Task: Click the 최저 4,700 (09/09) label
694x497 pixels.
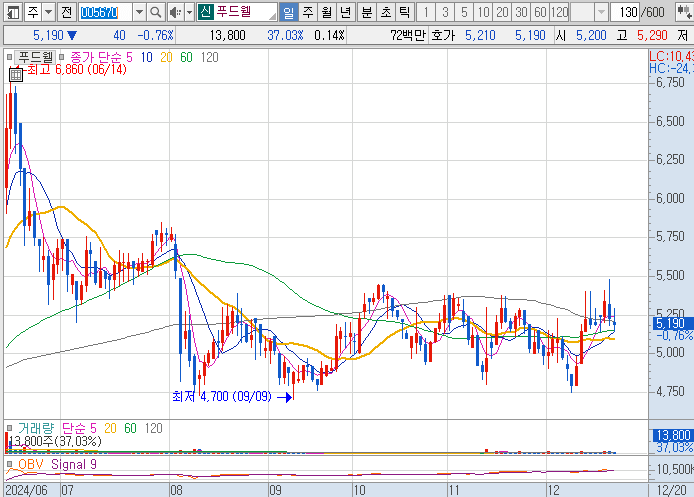Action: [222, 396]
